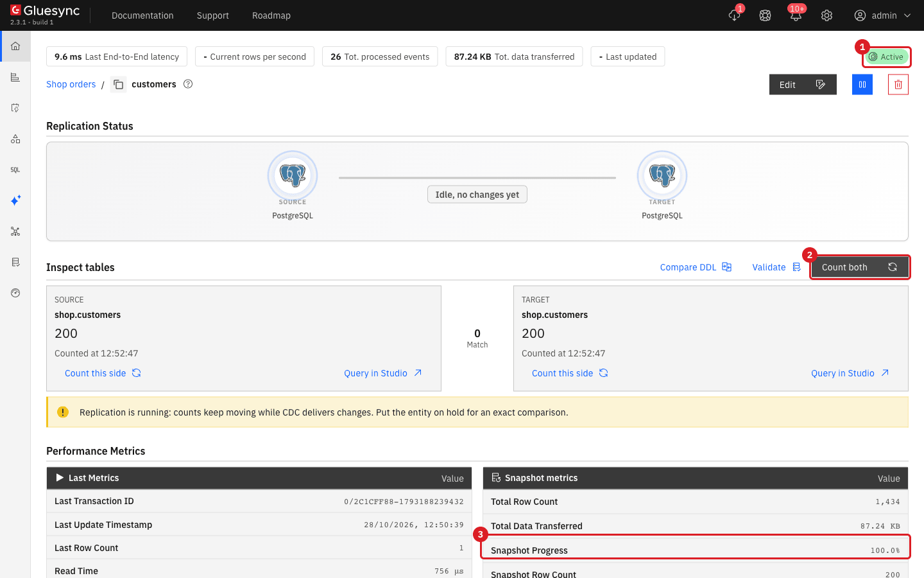Viewport: 924px width, 578px height.
Task: Click the Validate link
Action: coord(776,267)
